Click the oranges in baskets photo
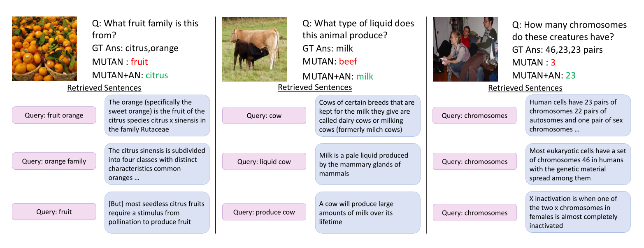Image resolution: width=644 pixels, height=248 pixels. click(x=44, y=49)
